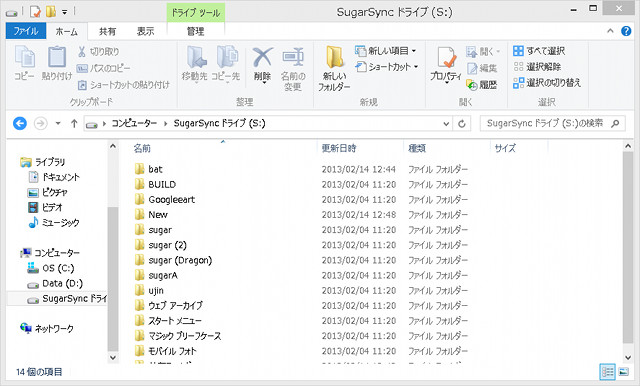The height and width of the screenshot is (386, 640).
Task: Select the bat folder
Action: click(x=149, y=169)
